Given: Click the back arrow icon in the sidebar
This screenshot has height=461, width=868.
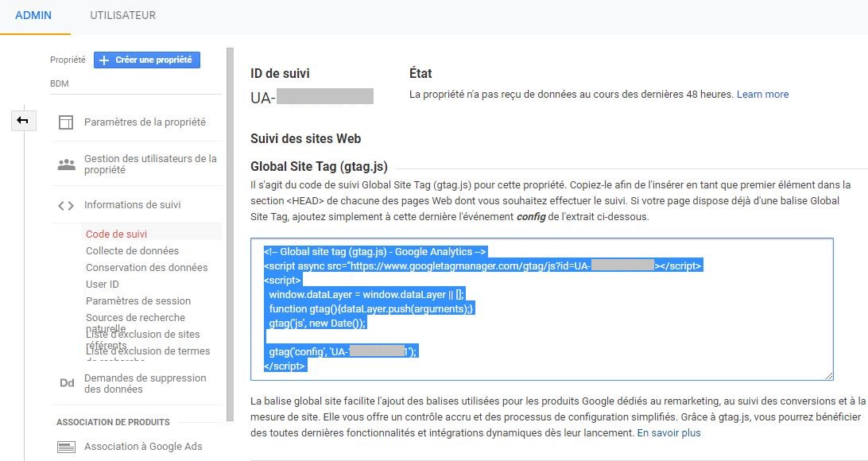Looking at the screenshot, I should tap(23, 120).
